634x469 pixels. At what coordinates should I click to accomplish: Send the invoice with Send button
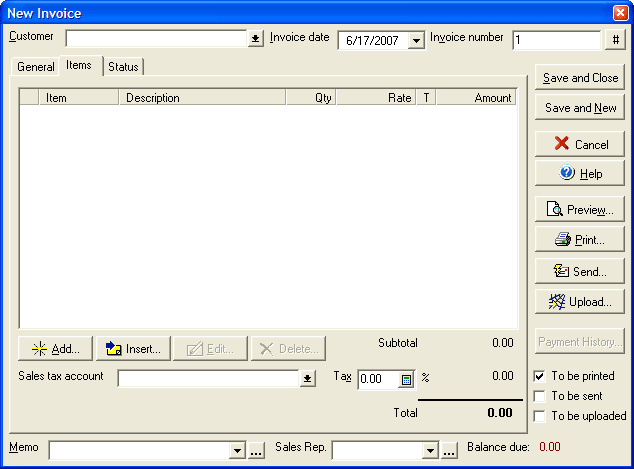(x=580, y=271)
